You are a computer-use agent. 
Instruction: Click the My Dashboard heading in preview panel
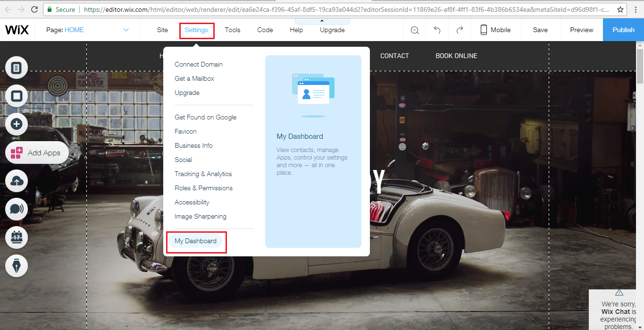tap(300, 136)
